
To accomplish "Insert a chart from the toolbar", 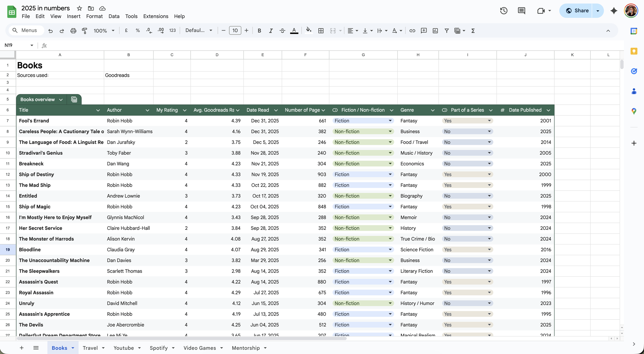I will pyautogui.click(x=435, y=31).
